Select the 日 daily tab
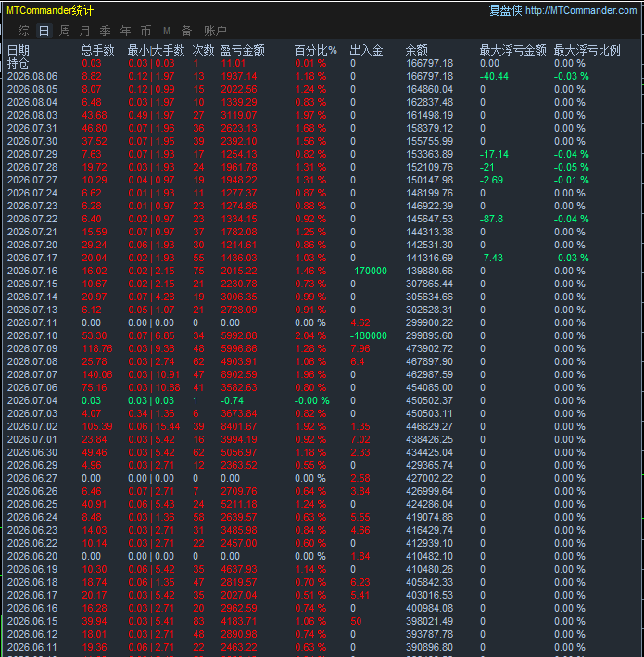The height and width of the screenshot is (657, 644). [x=44, y=31]
